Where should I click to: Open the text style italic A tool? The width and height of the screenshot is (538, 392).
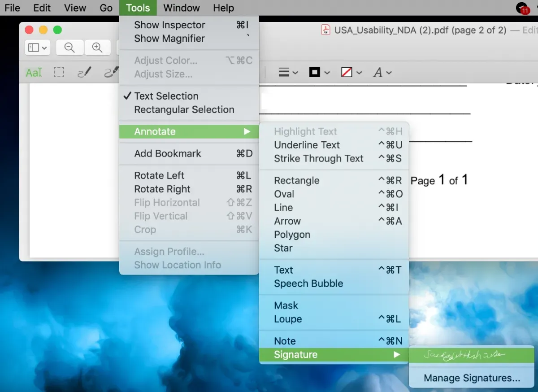[382, 73]
